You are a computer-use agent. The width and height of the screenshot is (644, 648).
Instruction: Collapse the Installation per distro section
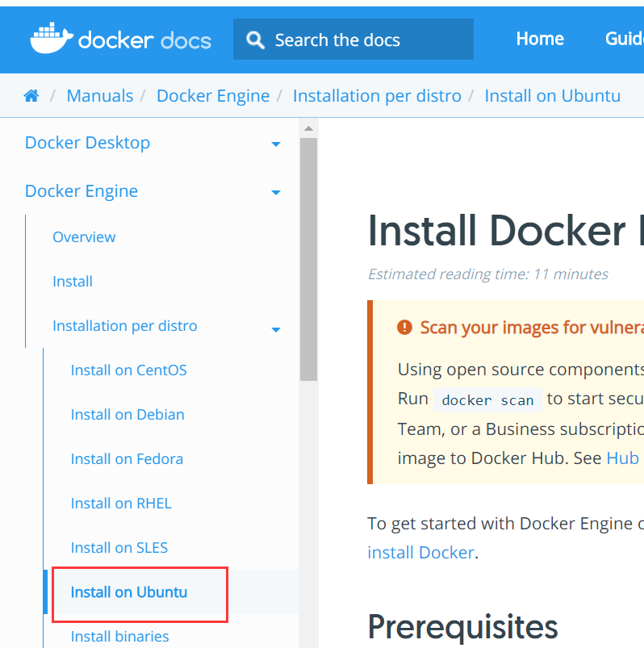[276, 330]
